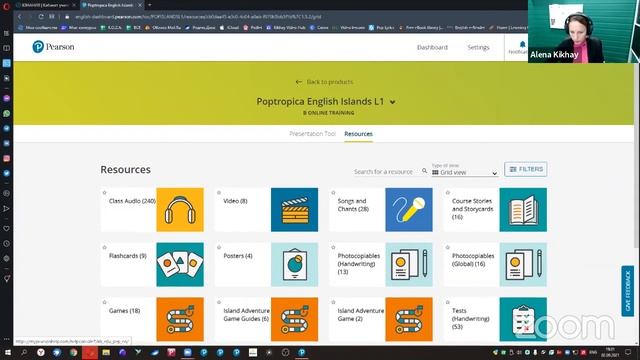
Task: Open Twitter in browser sidebar
Action: click(7, 173)
